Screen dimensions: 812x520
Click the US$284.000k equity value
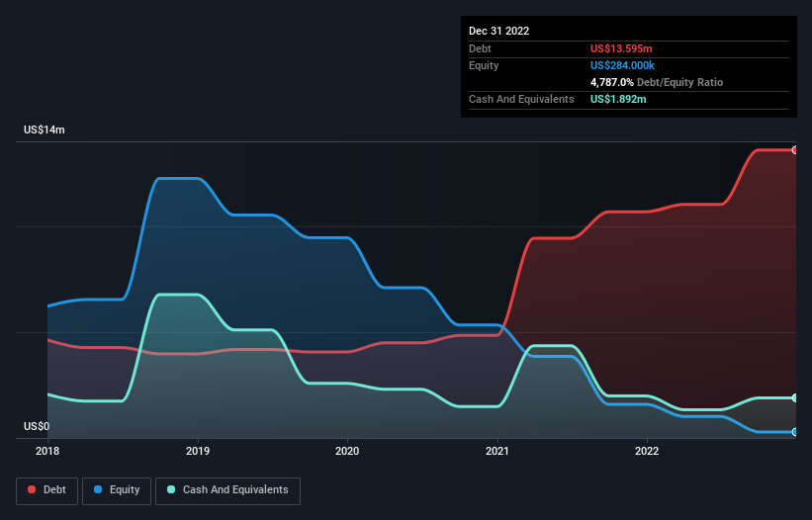click(x=622, y=65)
